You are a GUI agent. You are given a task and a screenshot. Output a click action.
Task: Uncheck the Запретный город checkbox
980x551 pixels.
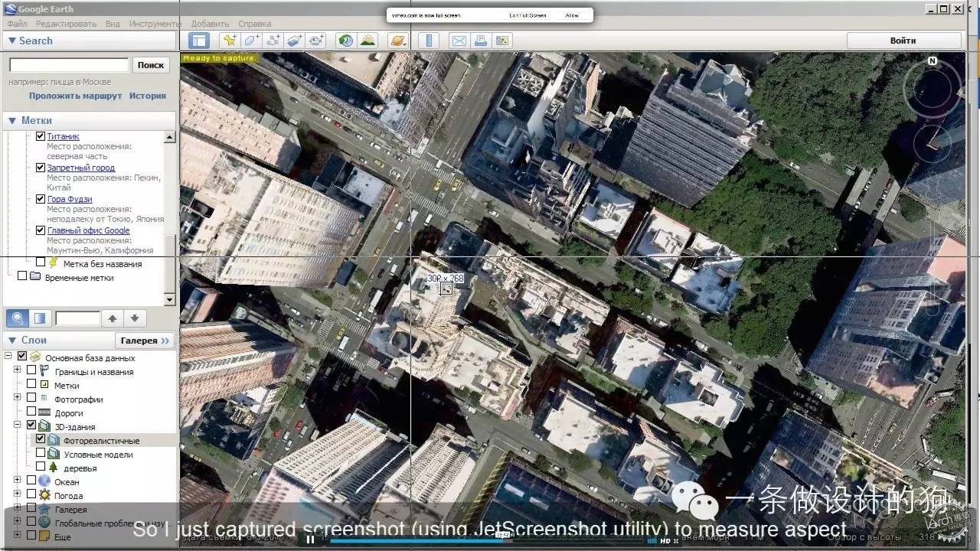41,168
